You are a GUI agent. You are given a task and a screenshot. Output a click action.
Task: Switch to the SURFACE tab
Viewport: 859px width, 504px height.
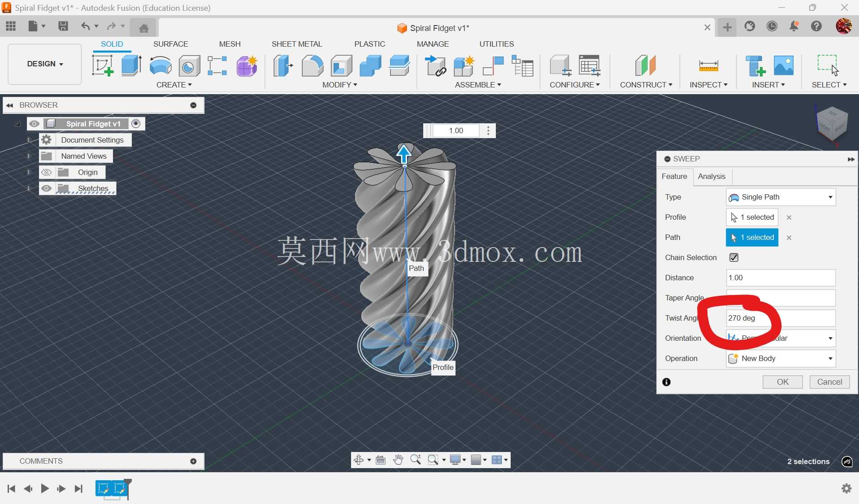pyautogui.click(x=170, y=44)
